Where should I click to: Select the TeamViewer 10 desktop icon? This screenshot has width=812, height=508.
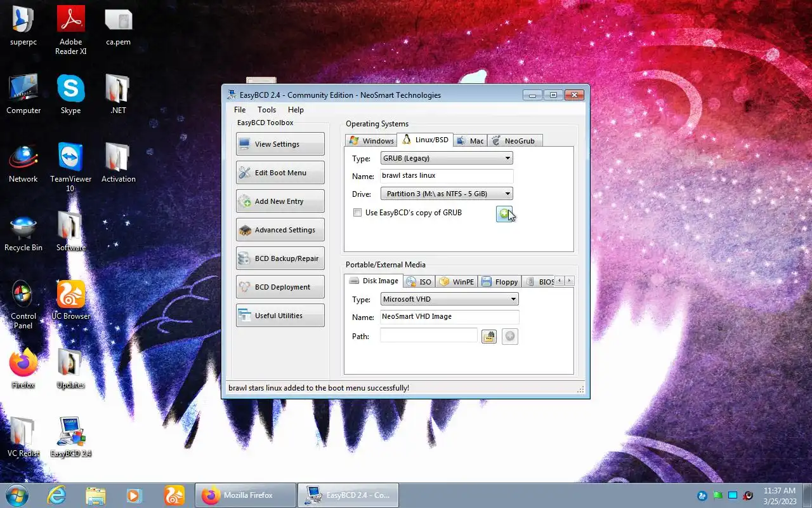click(x=71, y=168)
